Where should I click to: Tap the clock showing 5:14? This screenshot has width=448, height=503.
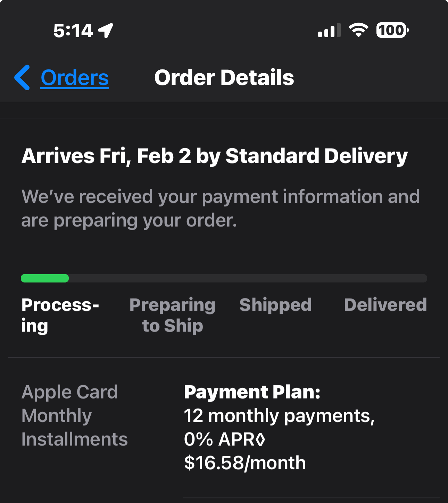click(74, 30)
